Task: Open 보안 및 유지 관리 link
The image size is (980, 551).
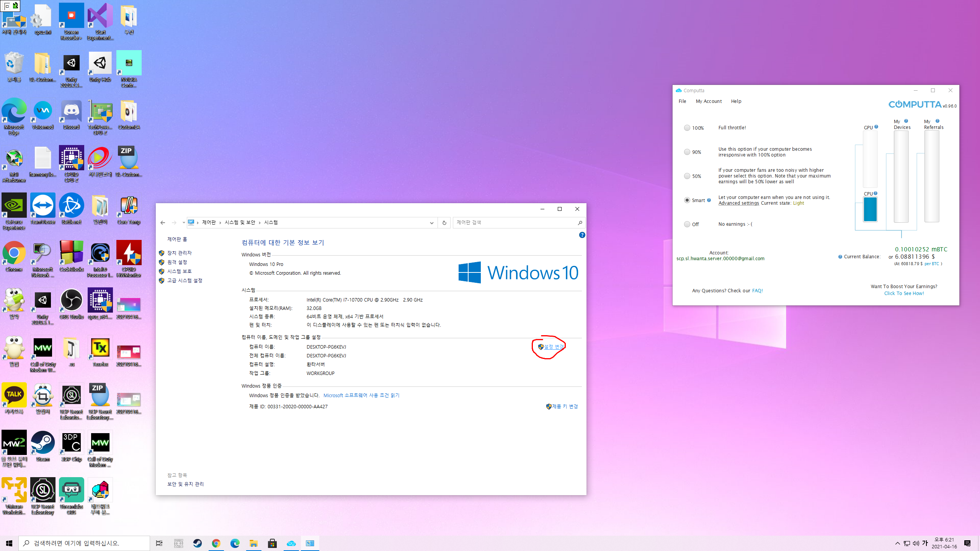Action: click(x=185, y=484)
